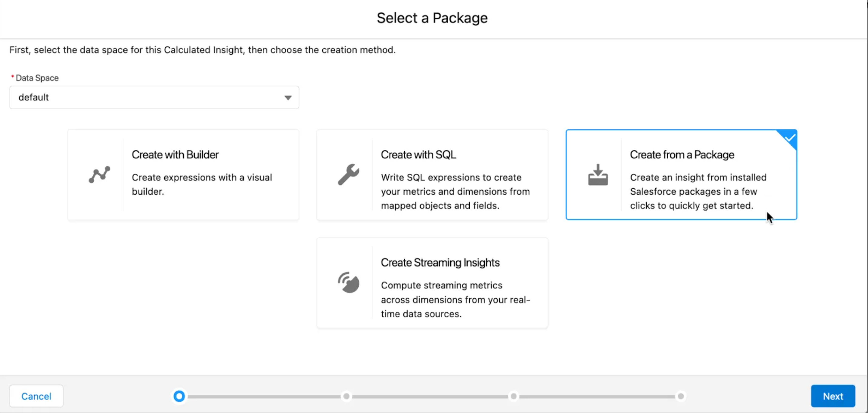This screenshot has height=413, width=868.
Task: Click the third progress step dot
Action: click(513, 396)
